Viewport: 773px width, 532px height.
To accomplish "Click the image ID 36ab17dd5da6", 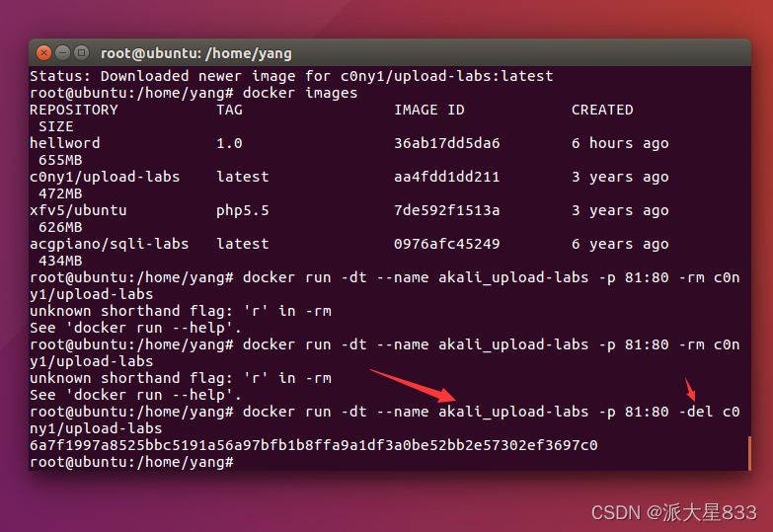I will pyautogui.click(x=446, y=143).
